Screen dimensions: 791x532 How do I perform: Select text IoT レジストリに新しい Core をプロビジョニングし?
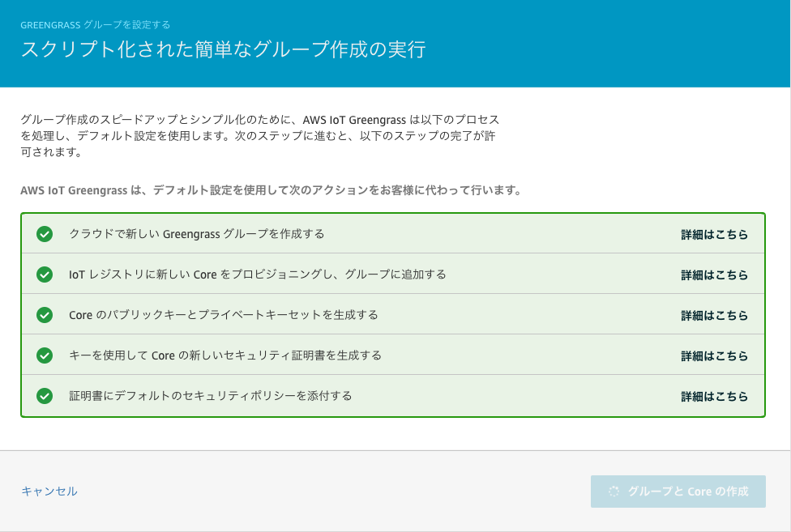pos(202,275)
